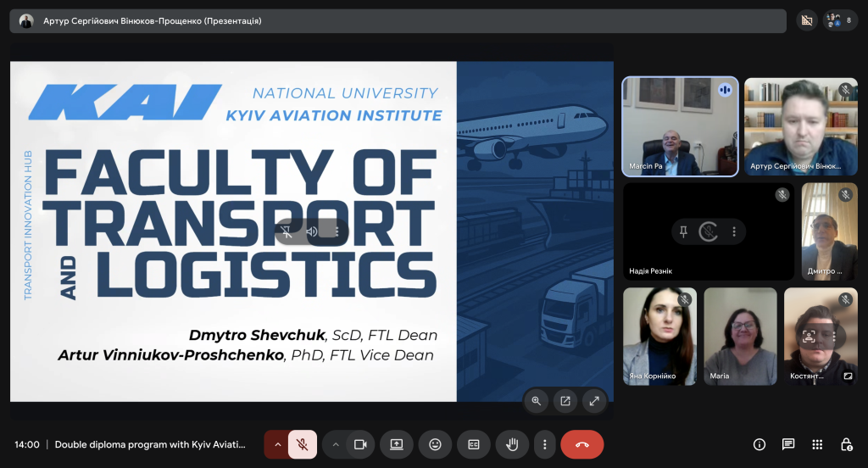868x468 pixels.
Task: Leave the call with red hang-up button
Action: (582, 444)
